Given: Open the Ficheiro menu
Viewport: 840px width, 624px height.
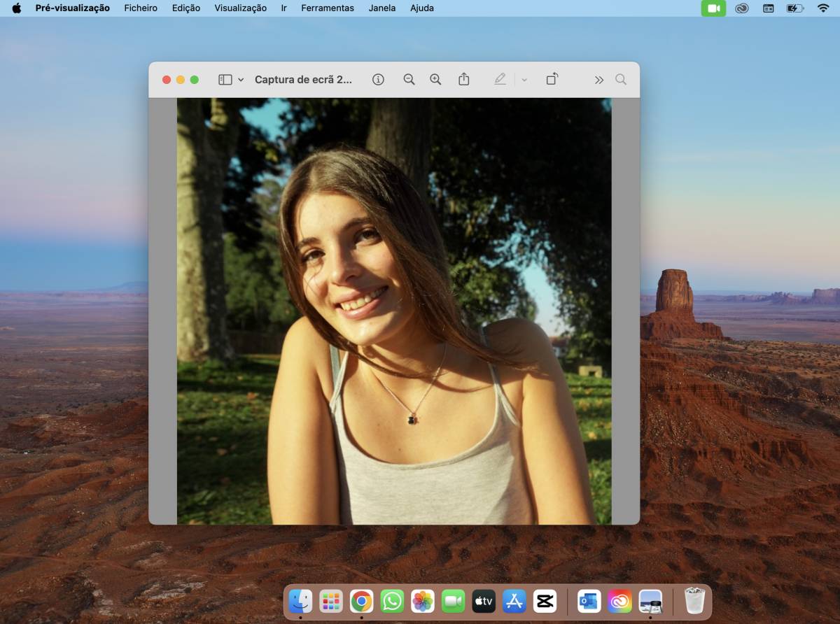Looking at the screenshot, I should [141, 8].
